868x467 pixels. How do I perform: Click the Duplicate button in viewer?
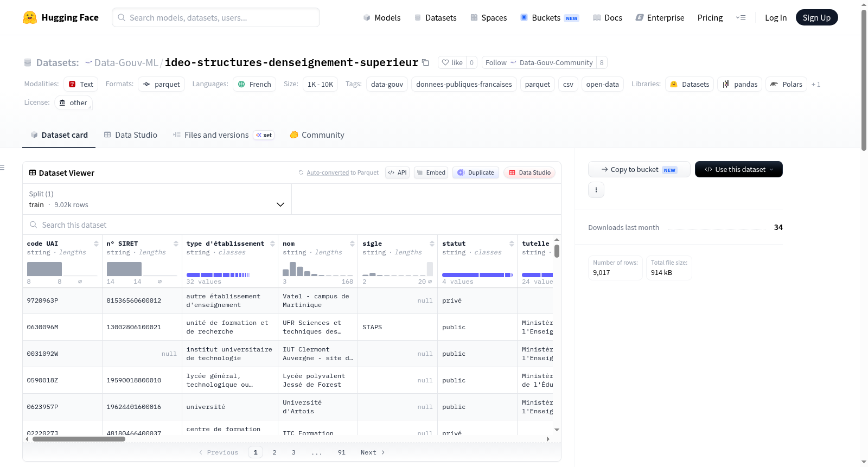(x=476, y=172)
